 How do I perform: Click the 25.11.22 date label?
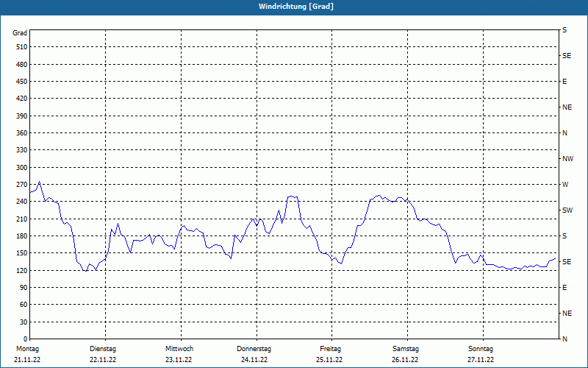pos(329,360)
